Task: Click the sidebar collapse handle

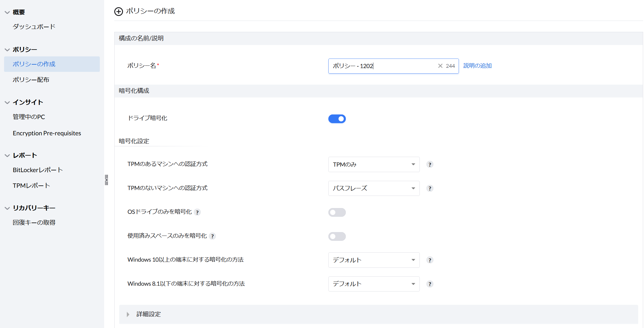Action: click(106, 180)
